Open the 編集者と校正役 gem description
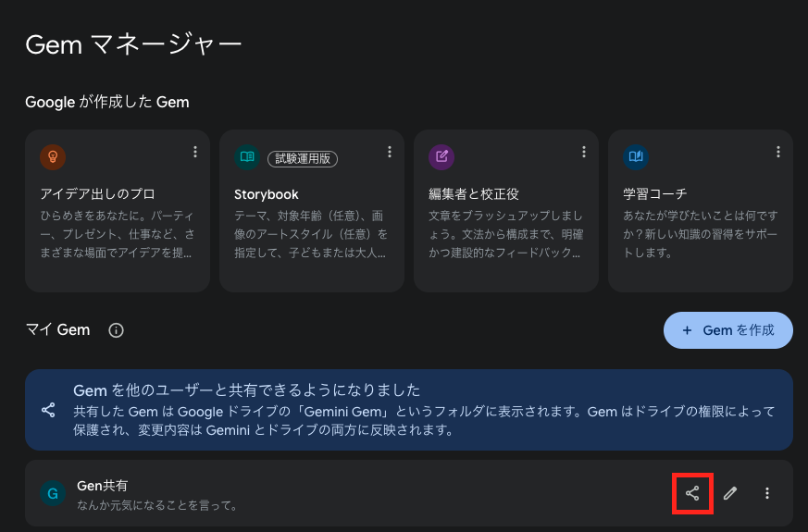Viewport: 808px width, 532px height. click(x=505, y=234)
